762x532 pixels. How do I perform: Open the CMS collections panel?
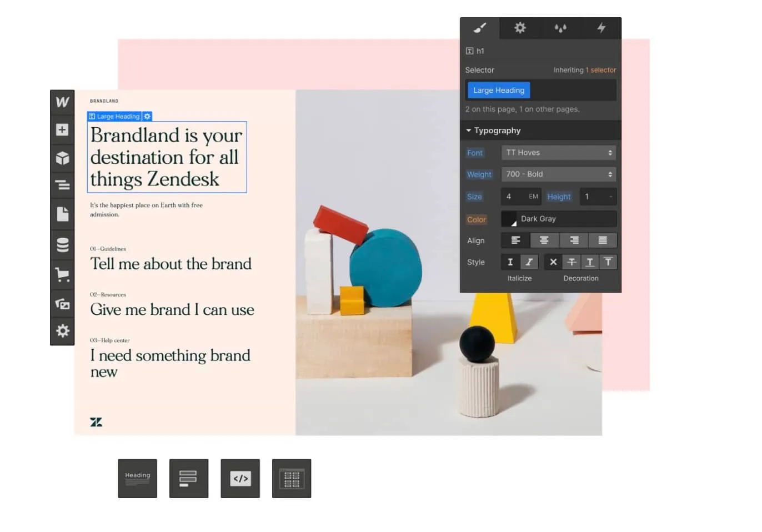pos(62,244)
